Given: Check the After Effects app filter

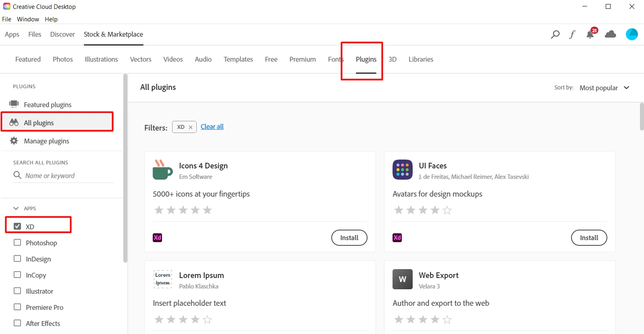Looking at the screenshot, I should [x=17, y=323].
